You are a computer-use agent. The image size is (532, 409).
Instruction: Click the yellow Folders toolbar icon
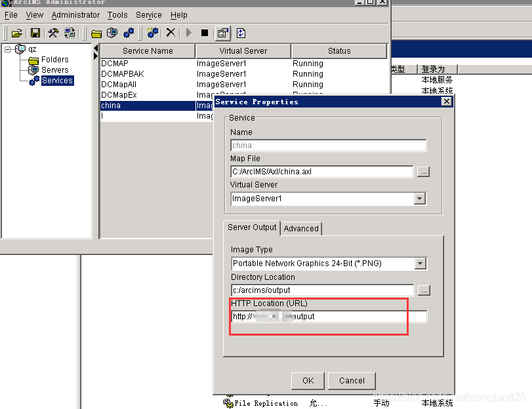[x=96, y=33]
